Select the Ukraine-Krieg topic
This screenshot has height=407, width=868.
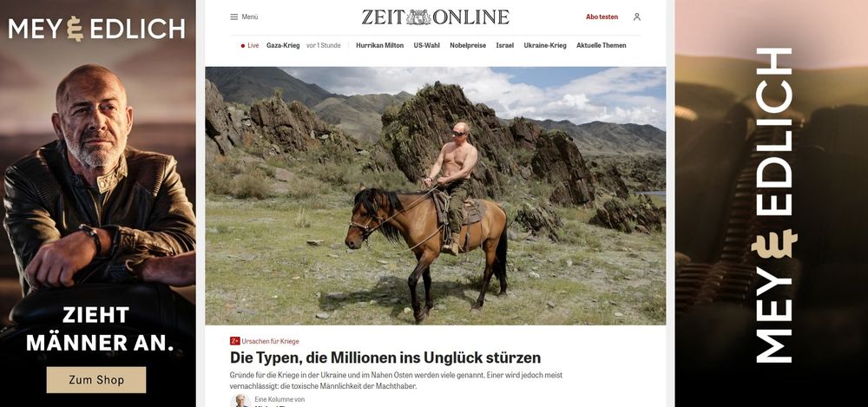pos(545,46)
